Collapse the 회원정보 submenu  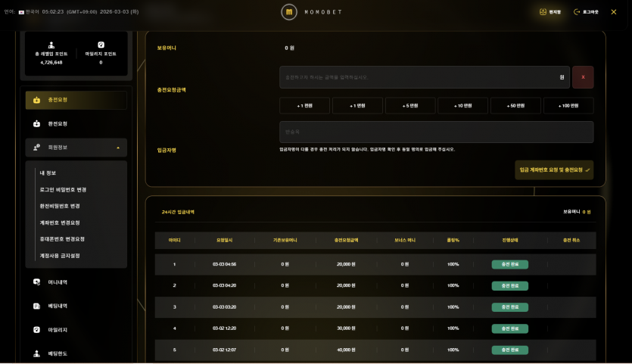point(117,148)
